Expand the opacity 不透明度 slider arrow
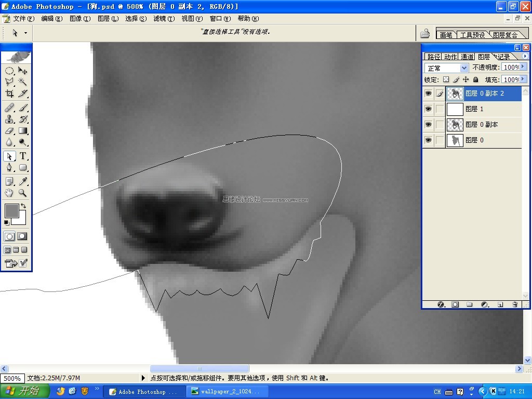Image resolution: width=532 pixels, height=399 pixels. pyautogui.click(x=524, y=67)
